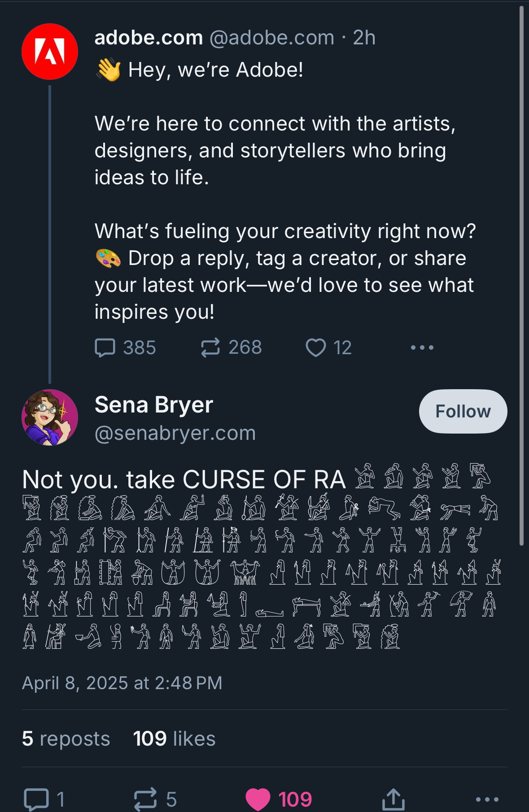Open the adobe.com display name
Image resolution: width=529 pixels, height=812 pixels.
[149, 38]
